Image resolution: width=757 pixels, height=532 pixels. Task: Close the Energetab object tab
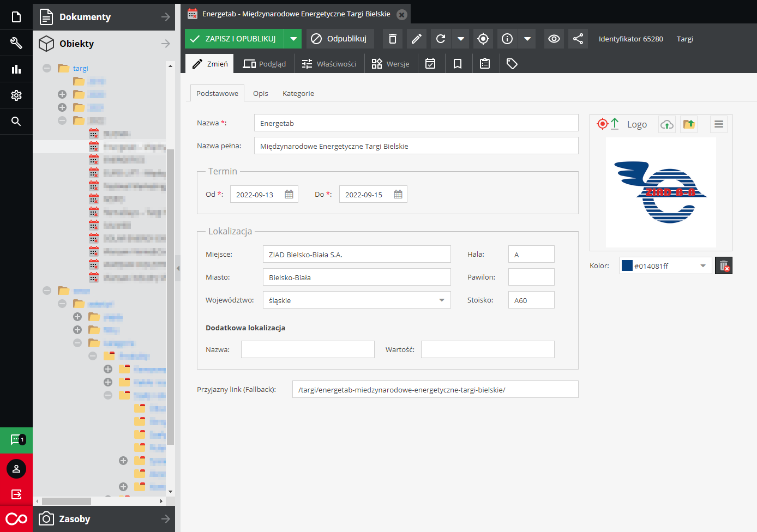pos(402,15)
